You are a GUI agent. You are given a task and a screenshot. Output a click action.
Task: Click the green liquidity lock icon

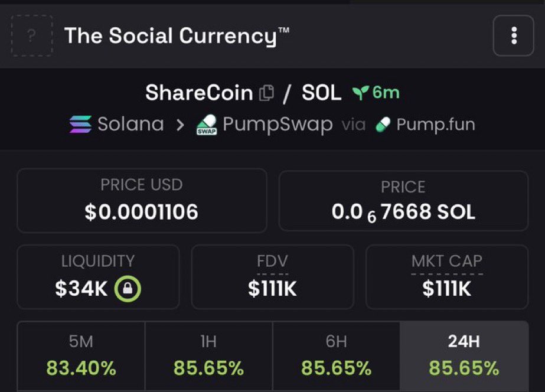coord(128,289)
